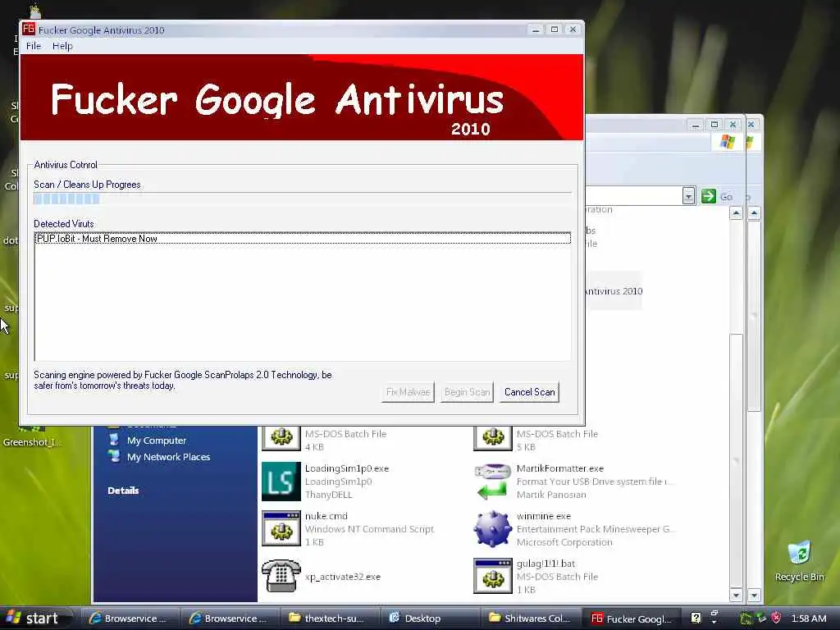
Task: Select winmine.exe mine icon
Action: tap(493, 529)
